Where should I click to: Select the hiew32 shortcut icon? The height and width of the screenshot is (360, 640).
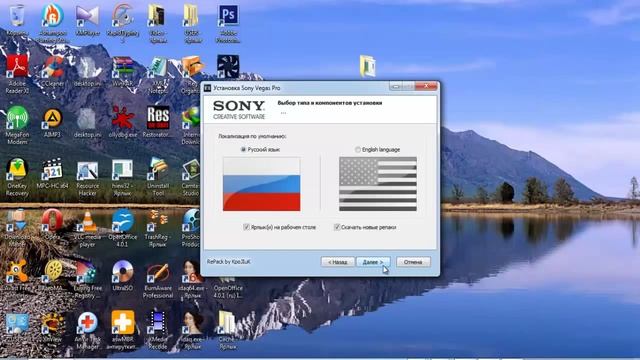point(123,169)
